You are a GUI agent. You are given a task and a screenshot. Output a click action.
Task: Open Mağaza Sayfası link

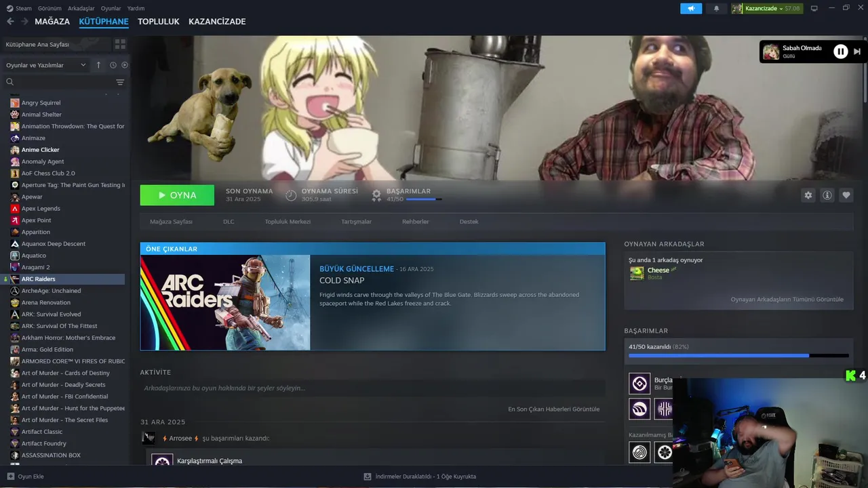tap(171, 222)
